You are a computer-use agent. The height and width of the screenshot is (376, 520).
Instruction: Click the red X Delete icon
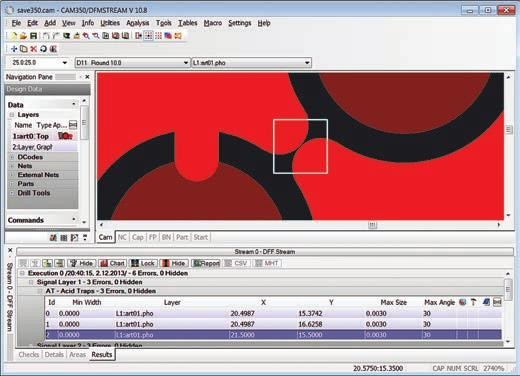click(33, 49)
